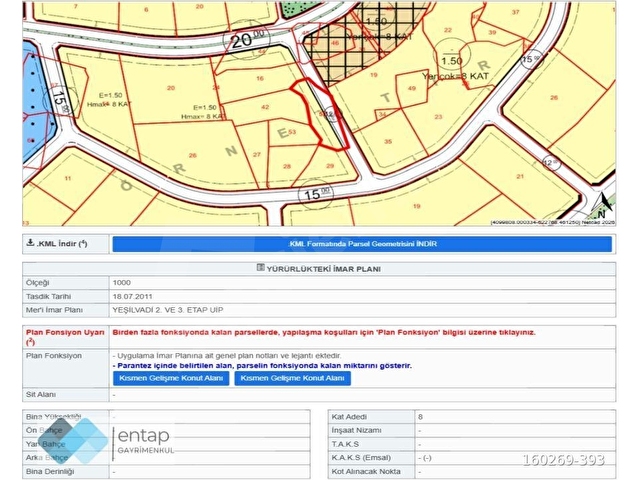Click the Sit Alanı row label
This screenshot has height=480, width=640.
tap(41, 394)
